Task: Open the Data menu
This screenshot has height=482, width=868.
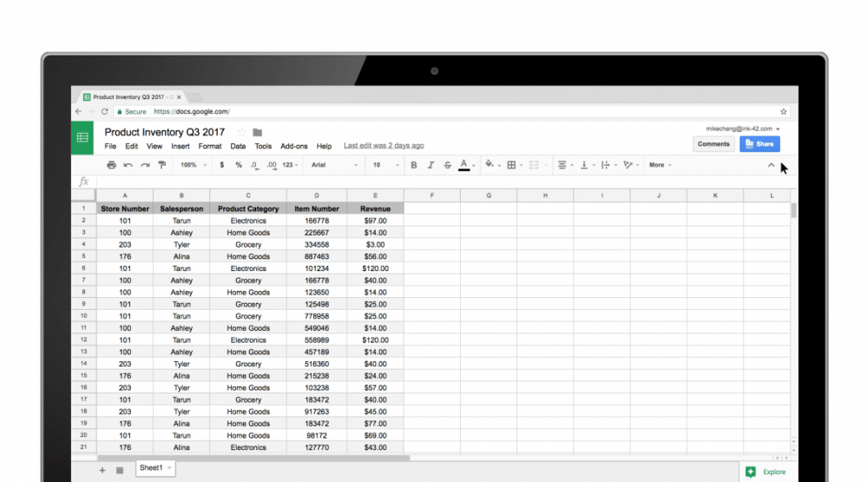Action: click(x=238, y=146)
